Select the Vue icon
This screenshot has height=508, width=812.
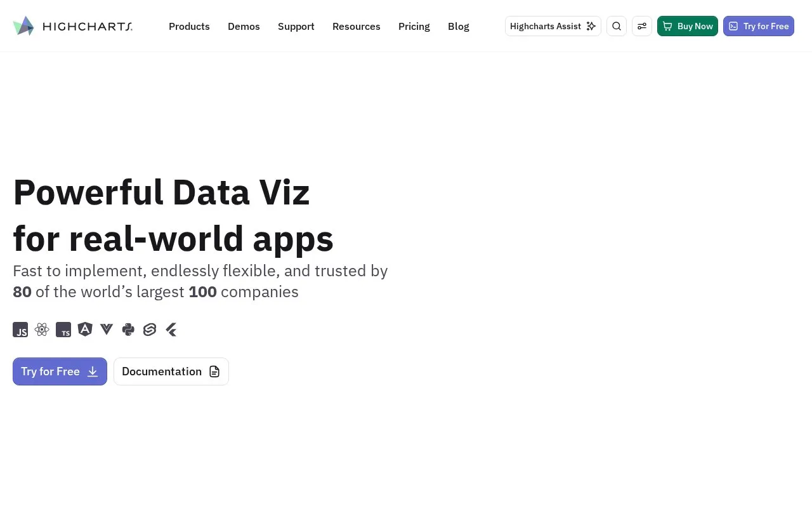pos(107,330)
